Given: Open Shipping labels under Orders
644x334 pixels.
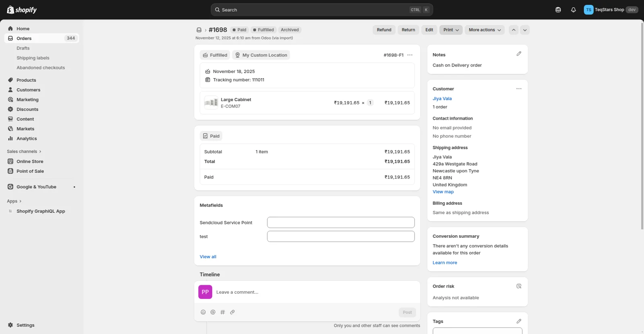Looking at the screenshot, I should pos(33,58).
